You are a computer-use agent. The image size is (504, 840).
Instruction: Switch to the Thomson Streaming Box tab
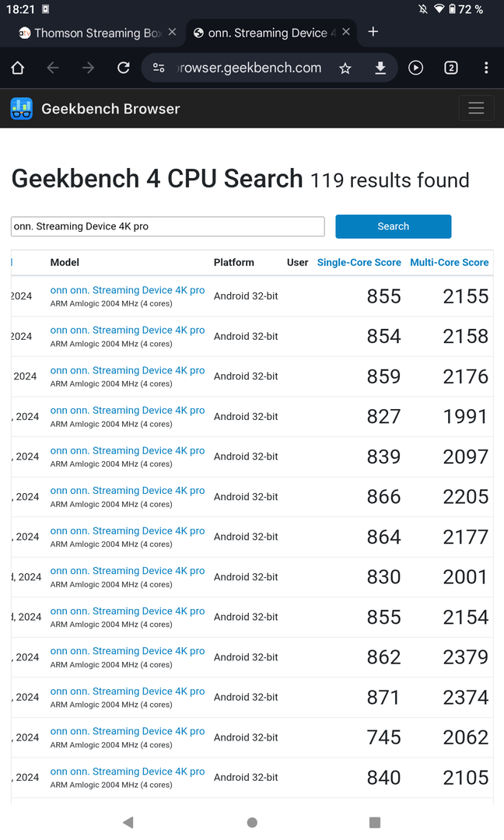point(89,33)
